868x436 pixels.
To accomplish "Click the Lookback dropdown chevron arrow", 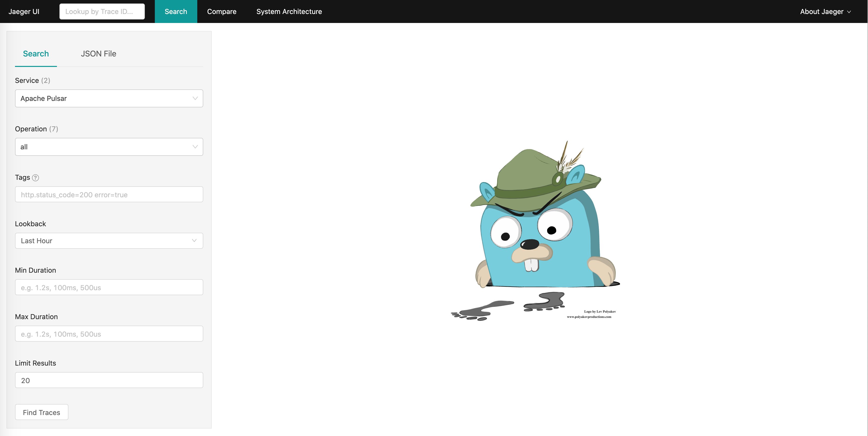I will 194,240.
